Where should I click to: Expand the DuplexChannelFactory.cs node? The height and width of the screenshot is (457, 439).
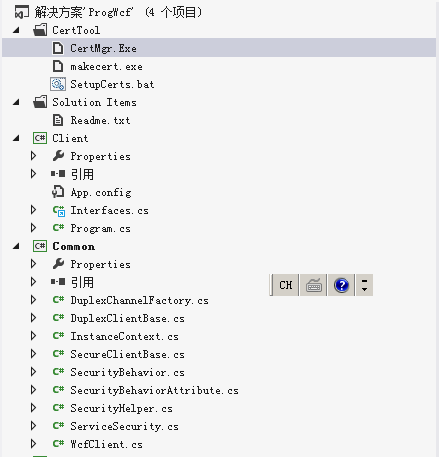33,300
